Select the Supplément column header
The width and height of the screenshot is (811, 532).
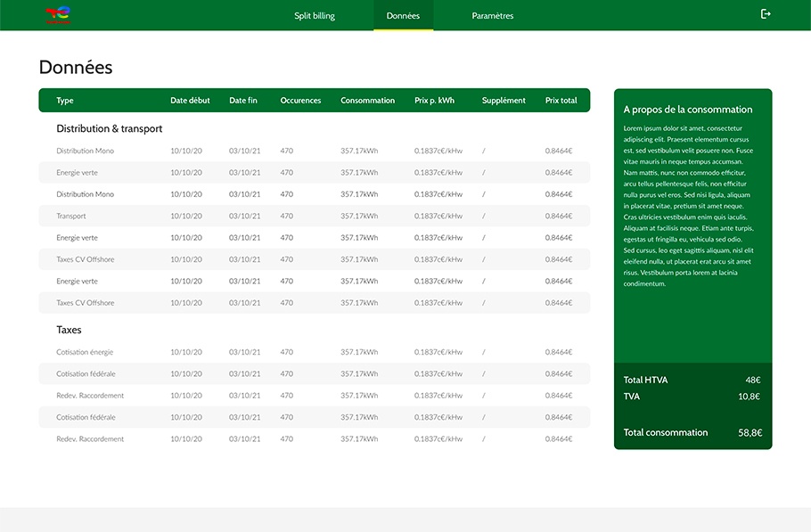click(504, 101)
